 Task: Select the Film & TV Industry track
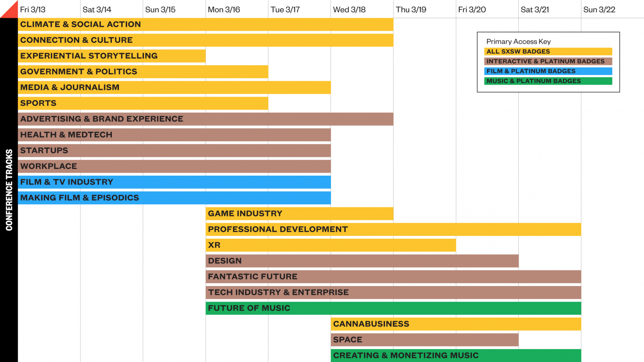pos(174,182)
